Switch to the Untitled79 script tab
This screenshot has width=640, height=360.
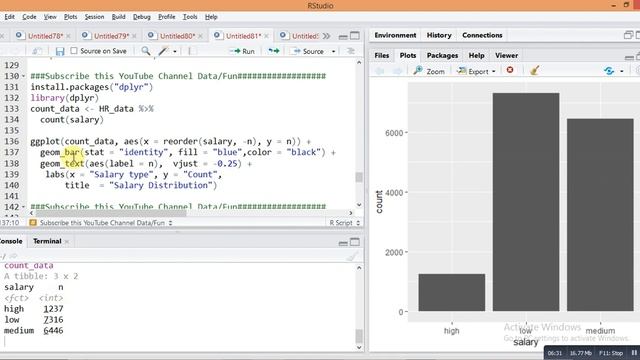pyautogui.click(x=111, y=36)
